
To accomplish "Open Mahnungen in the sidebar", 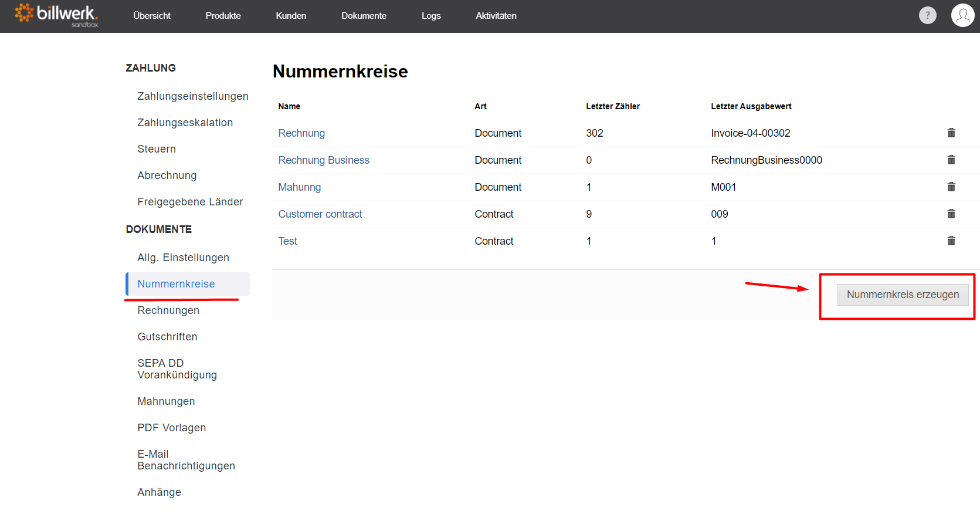I will pyautogui.click(x=166, y=401).
